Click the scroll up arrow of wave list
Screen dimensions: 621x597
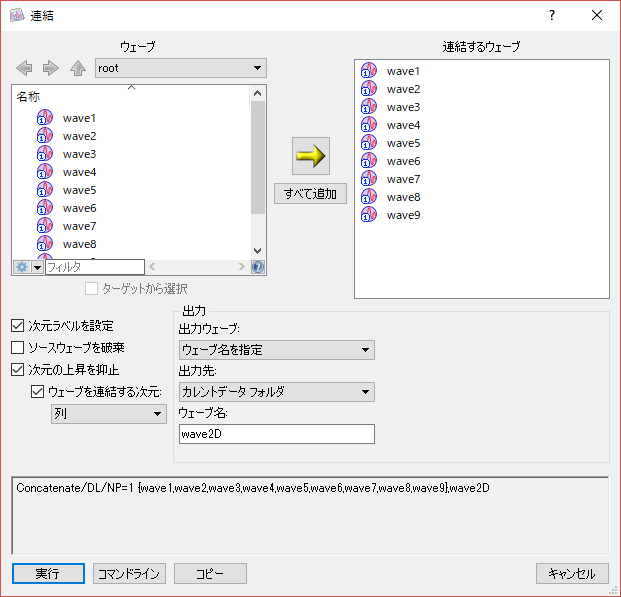258,93
